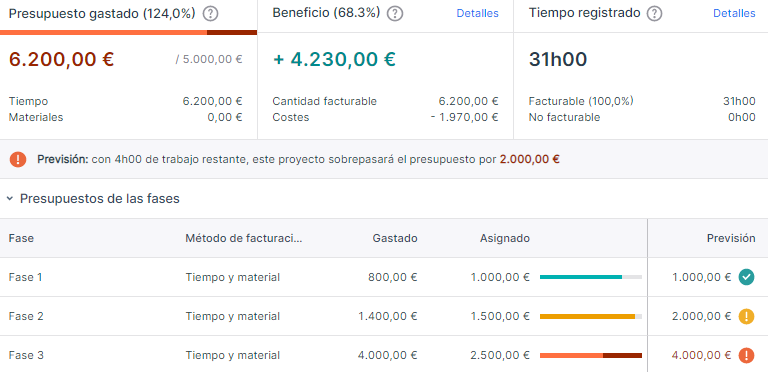The height and width of the screenshot is (372, 768).
Task: Click help icon beside Presupuesto gastado
Action: 210,14
